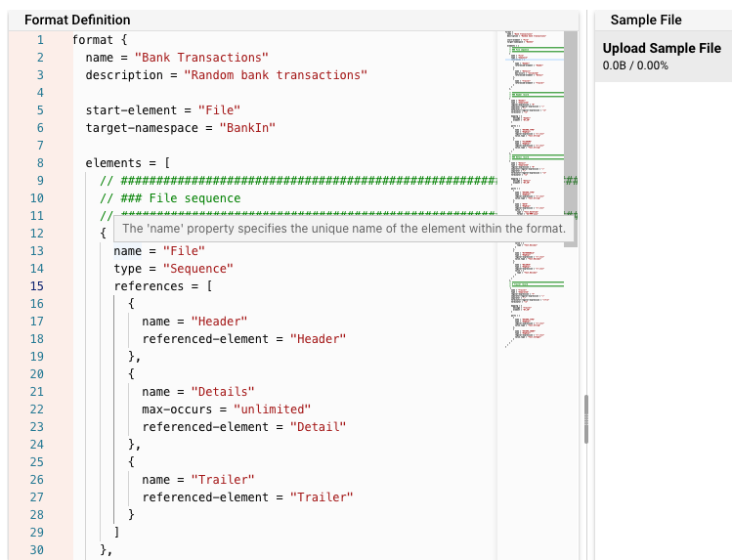The width and height of the screenshot is (732, 560).
Task: Click the "references = [" line
Action: tap(162, 286)
